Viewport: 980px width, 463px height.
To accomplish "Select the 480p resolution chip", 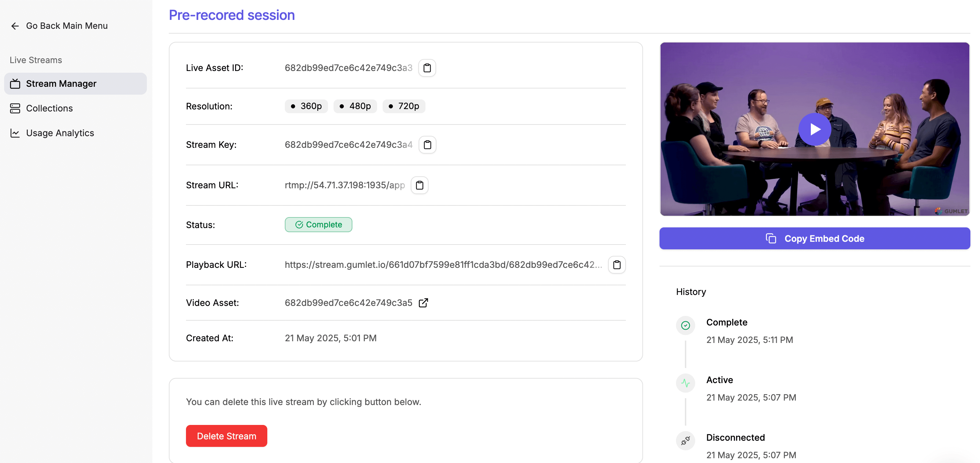I will click(355, 106).
